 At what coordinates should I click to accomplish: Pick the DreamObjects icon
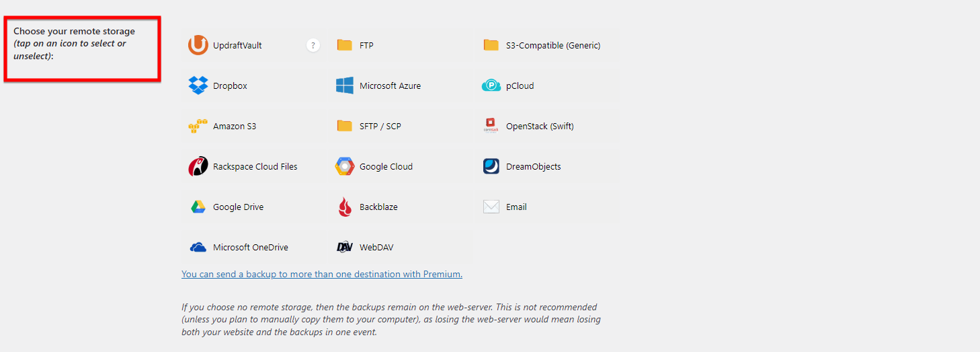point(491,166)
